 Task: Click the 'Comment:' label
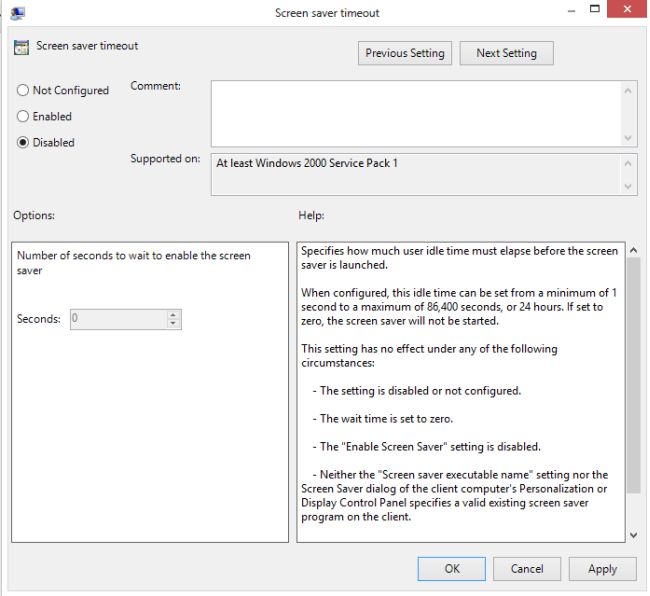(155, 86)
